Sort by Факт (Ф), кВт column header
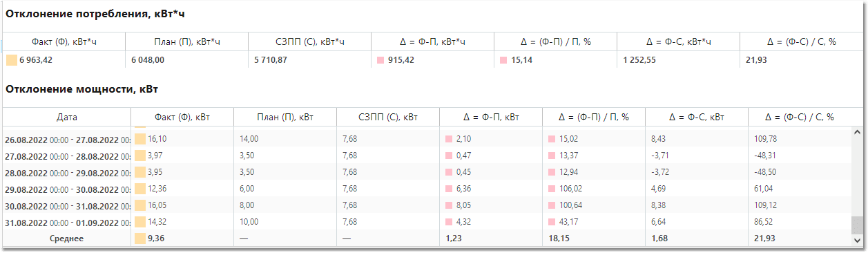This screenshot has width=868, height=253. coord(182,118)
